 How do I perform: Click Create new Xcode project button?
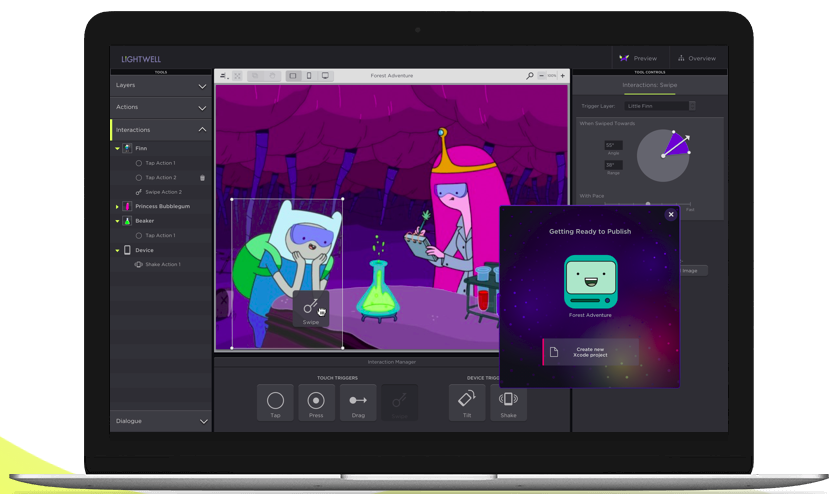[x=591, y=352]
